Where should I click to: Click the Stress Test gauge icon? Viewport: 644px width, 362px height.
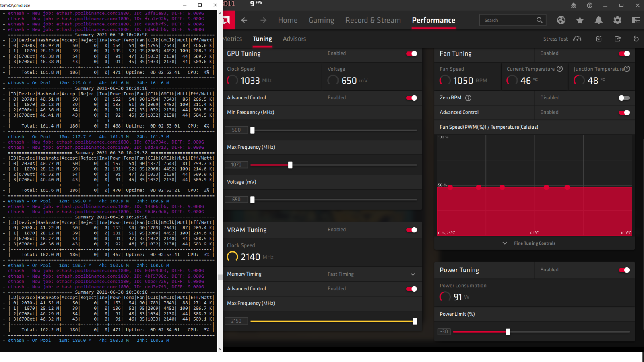(x=577, y=39)
